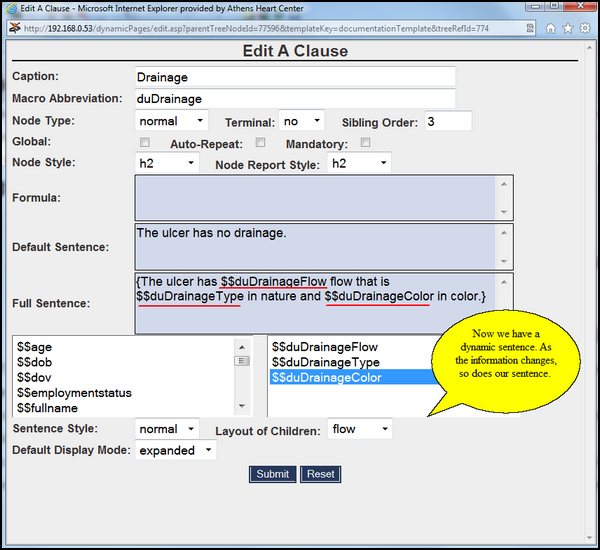The image size is (600, 550).
Task: Open the Node Type dropdown
Action: 171,121
